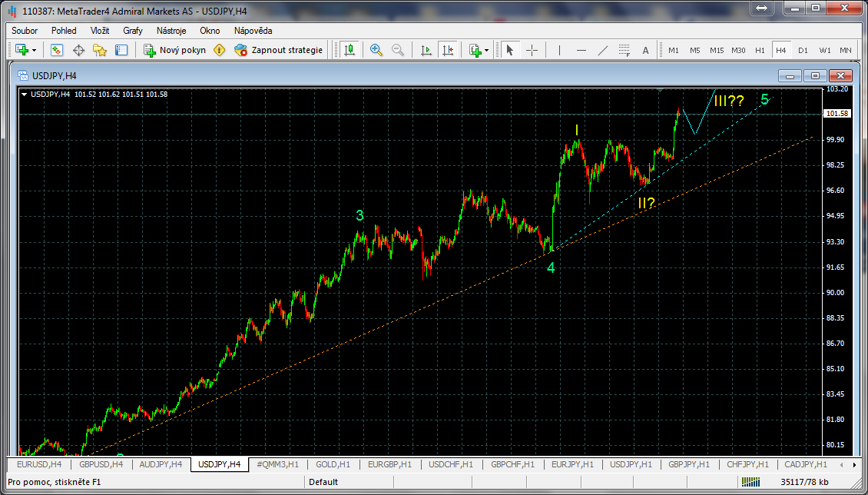Select the cursor arrow tool
Image resolution: width=868 pixels, height=495 pixels.
[x=510, y=51]
